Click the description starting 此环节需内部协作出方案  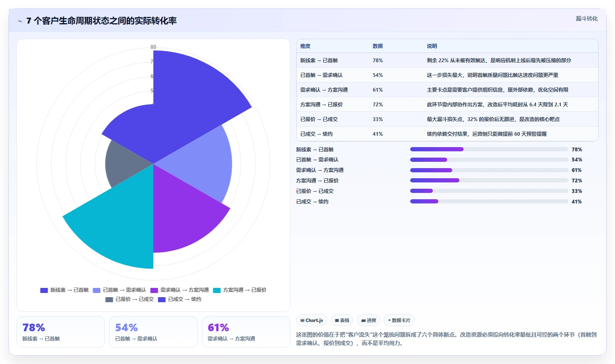(x=497, y=105)
